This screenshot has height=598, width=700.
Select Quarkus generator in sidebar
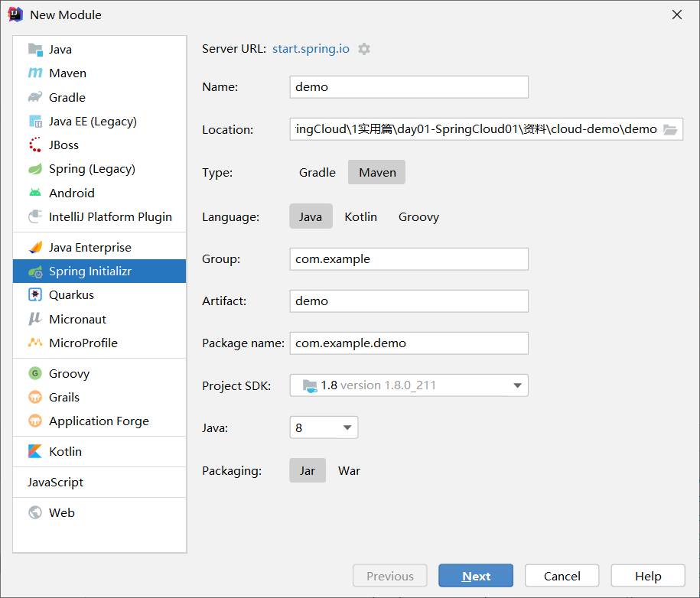[99, 294]
